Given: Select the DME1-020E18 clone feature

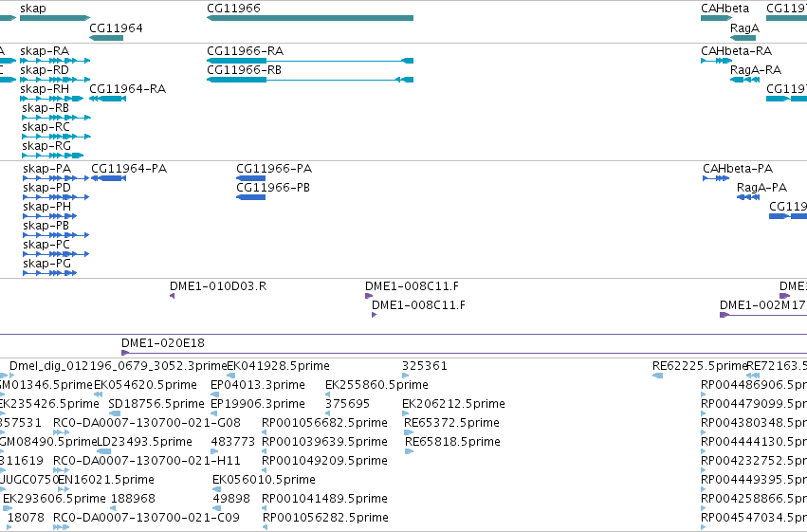Looking at the screenshot, I should tap(465, 353).
